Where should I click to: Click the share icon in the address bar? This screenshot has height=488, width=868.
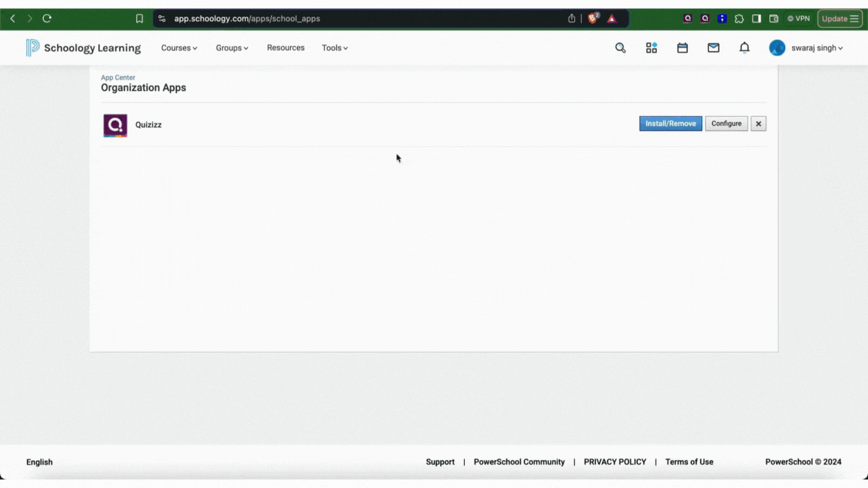coord(571,18)
